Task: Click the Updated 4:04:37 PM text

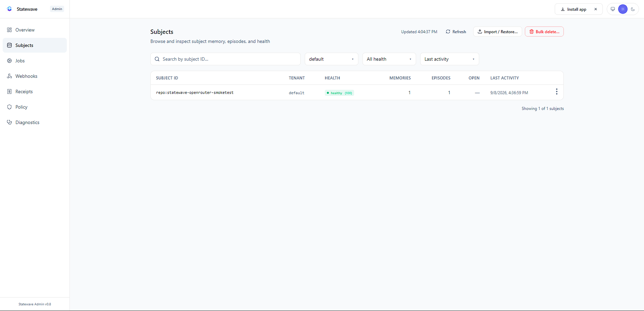Action: point(419,32)
